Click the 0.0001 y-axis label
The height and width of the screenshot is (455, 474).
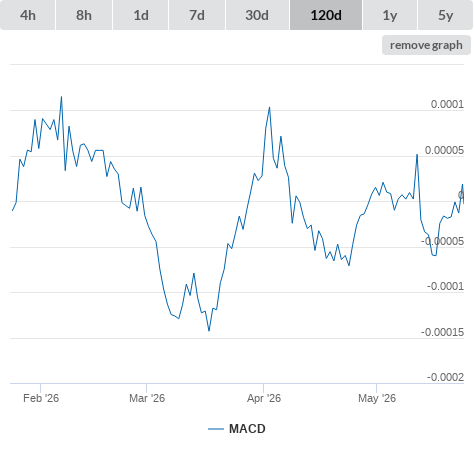tap(447, 104)
